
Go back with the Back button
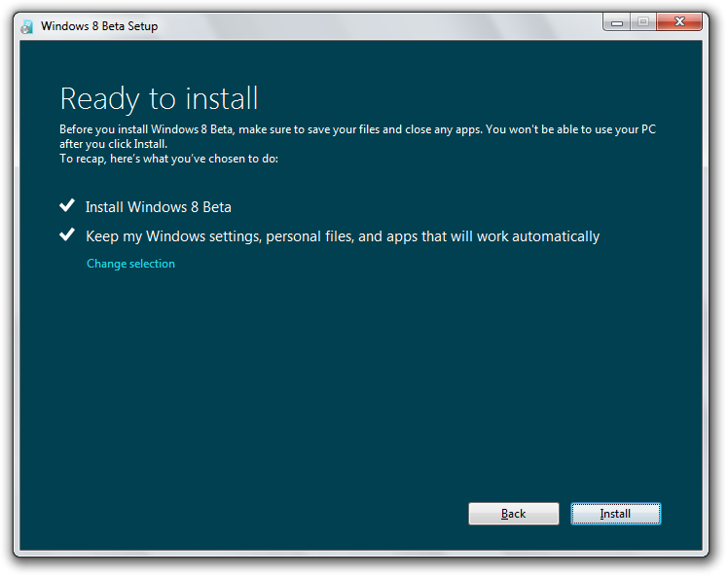(514, 514)
